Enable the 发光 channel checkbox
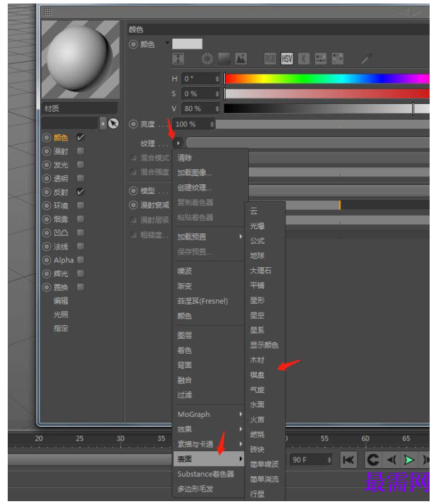Viewport: 443px width, 504px height. coord(80,164)
